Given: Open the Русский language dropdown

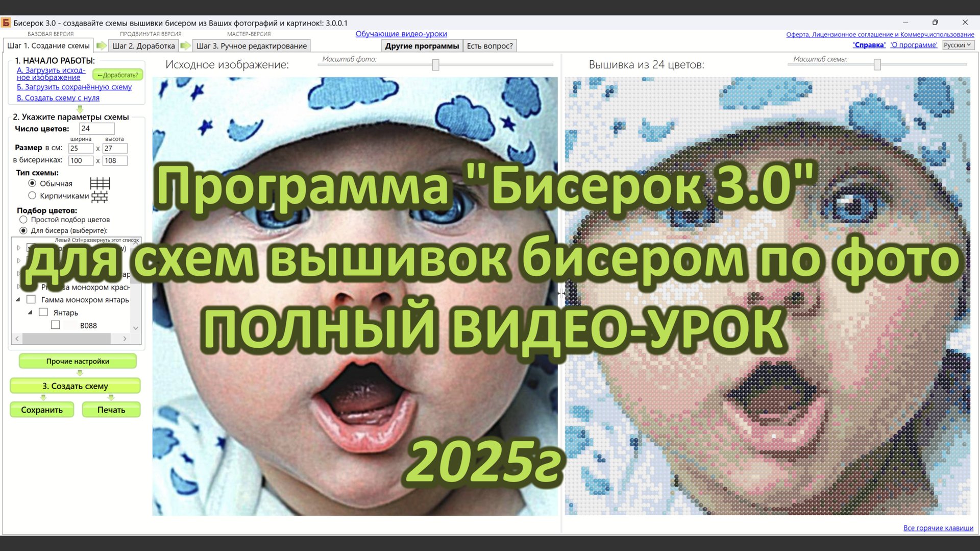Looking at the screenshot, I should pos(958,45).
